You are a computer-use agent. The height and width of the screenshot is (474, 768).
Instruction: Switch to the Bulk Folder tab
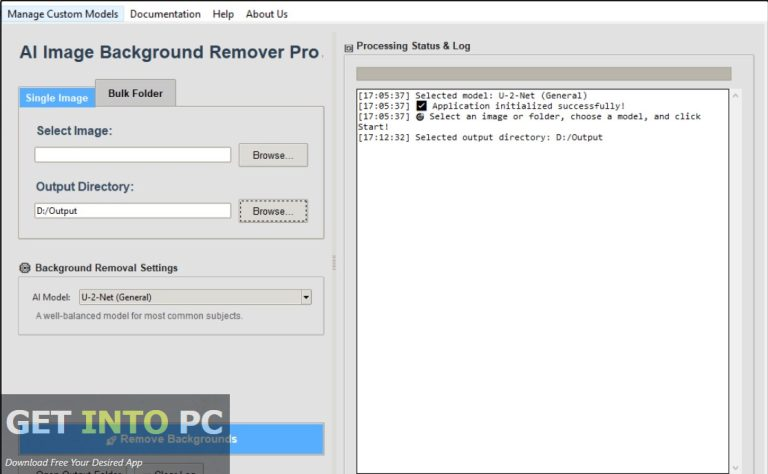pos(135,93)
